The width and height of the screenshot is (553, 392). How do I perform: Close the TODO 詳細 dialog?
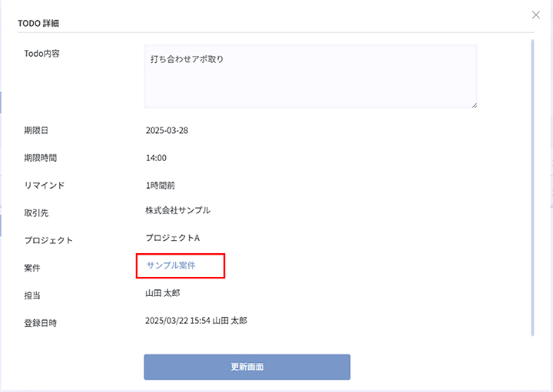pos(536,15)
